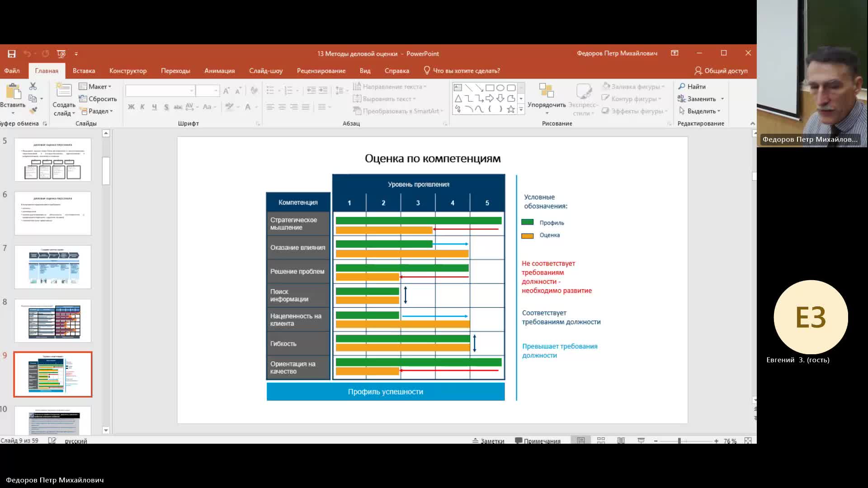Toggle strikethrough abc formatting

pyautogui.click(x=178, y=107)
